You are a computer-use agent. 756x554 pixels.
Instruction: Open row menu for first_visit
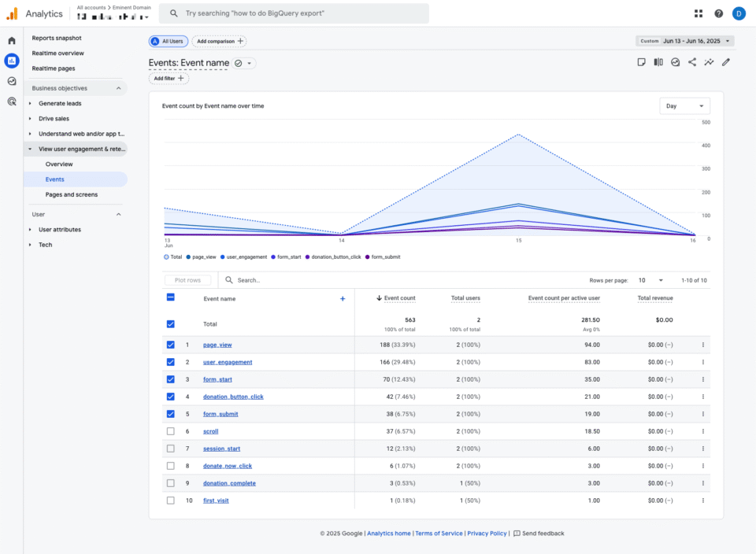pos(703,500)
